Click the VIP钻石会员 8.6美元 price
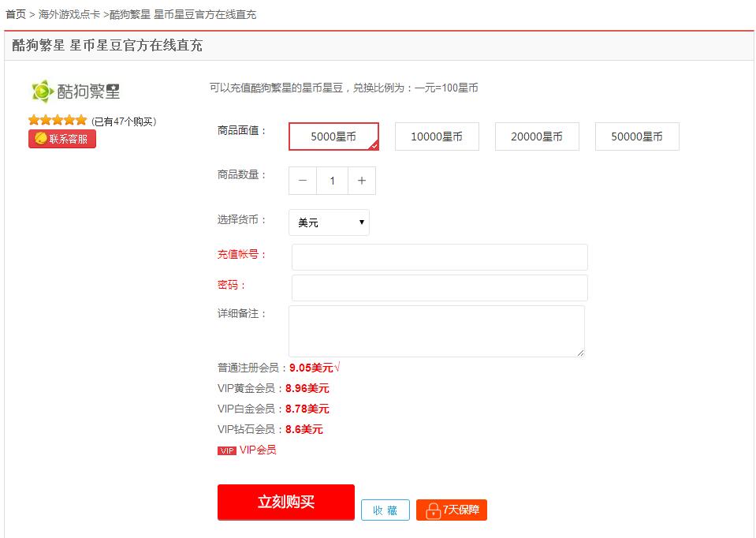This screenshot has width=756, height=538. pyautogui.click(x=304, y=429)
